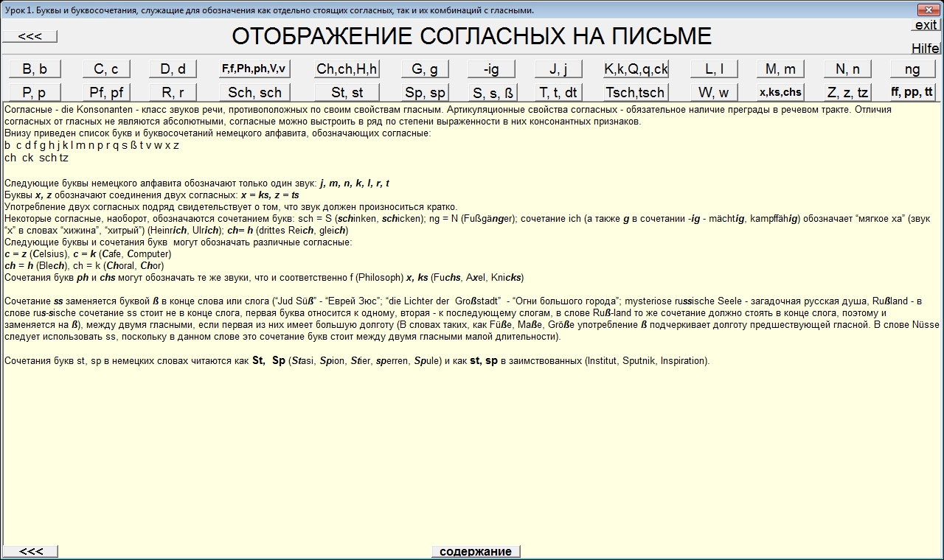Close the window with the red X
The image size is (944, 560).
pyautogui.click(x=927, y=10)
